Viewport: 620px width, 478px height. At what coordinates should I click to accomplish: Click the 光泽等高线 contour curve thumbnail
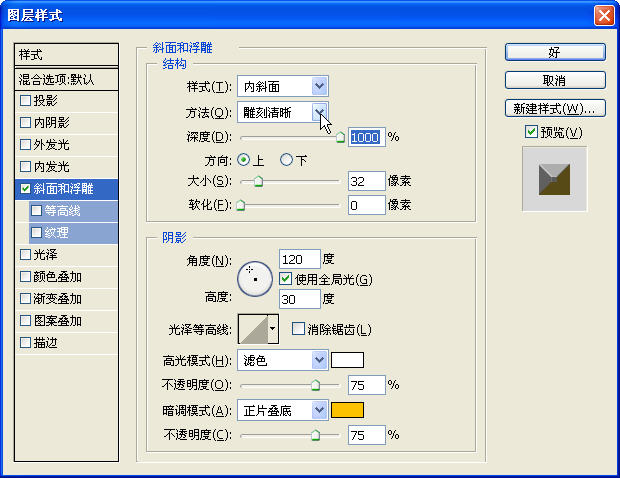pyautogui.click(x=253, y=329)
